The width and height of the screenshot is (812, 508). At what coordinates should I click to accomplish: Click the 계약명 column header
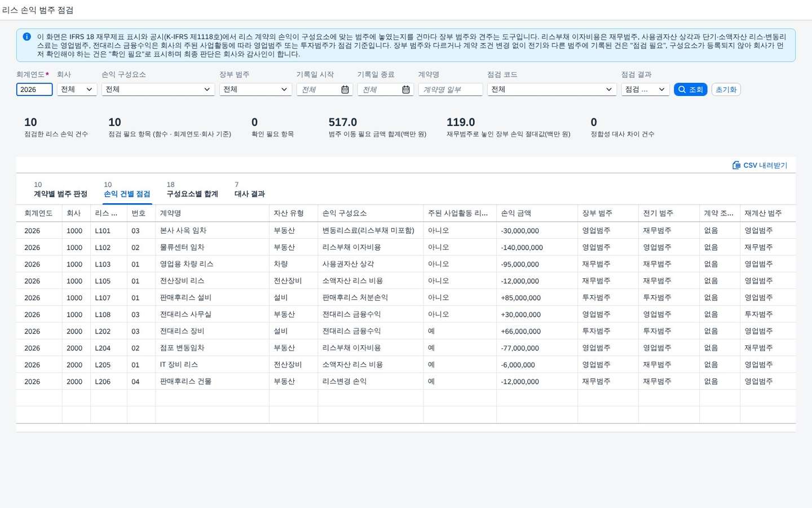212,213
